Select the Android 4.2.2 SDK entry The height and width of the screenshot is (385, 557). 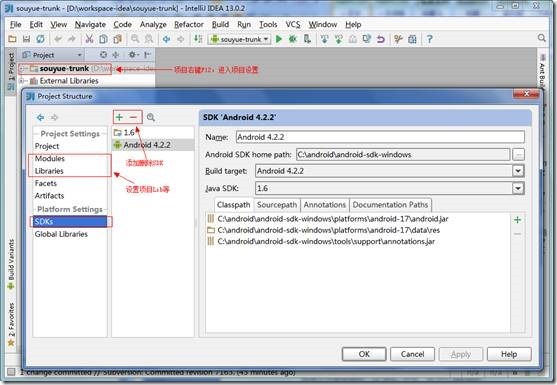(x=153, y=145)
